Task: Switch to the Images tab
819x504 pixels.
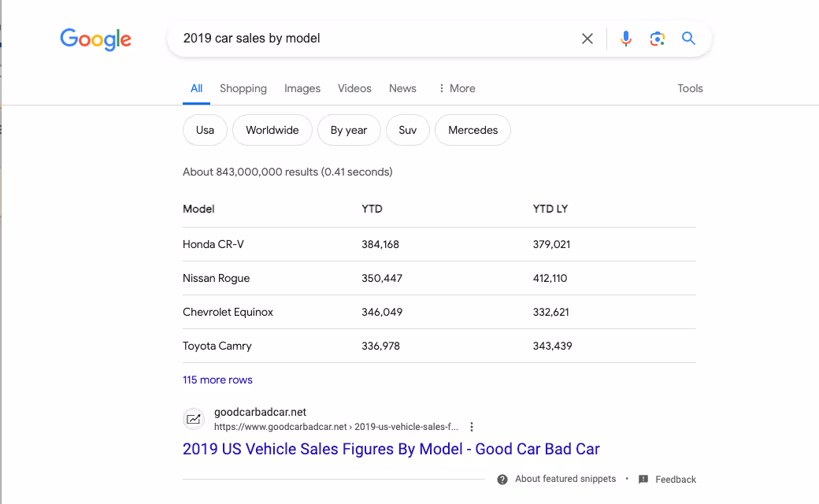Action: click(x=302, y=88)
